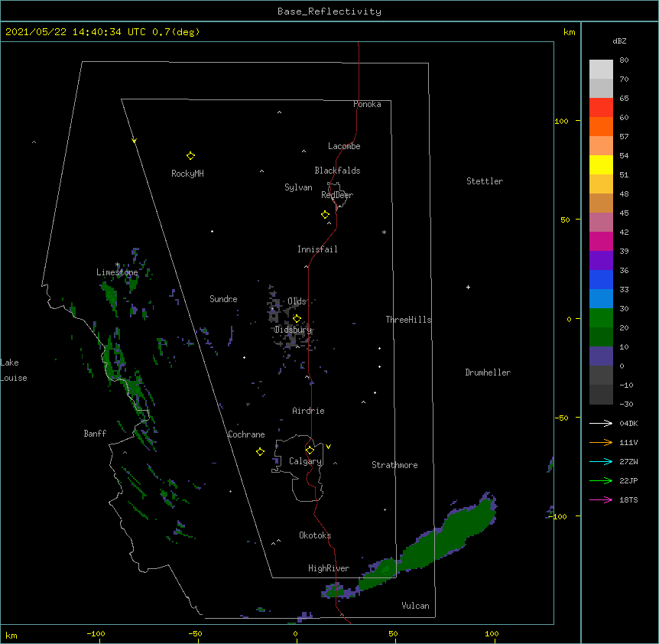
Task: Click the cyan 27ZW arrow legend
Action: coord(601,461)
